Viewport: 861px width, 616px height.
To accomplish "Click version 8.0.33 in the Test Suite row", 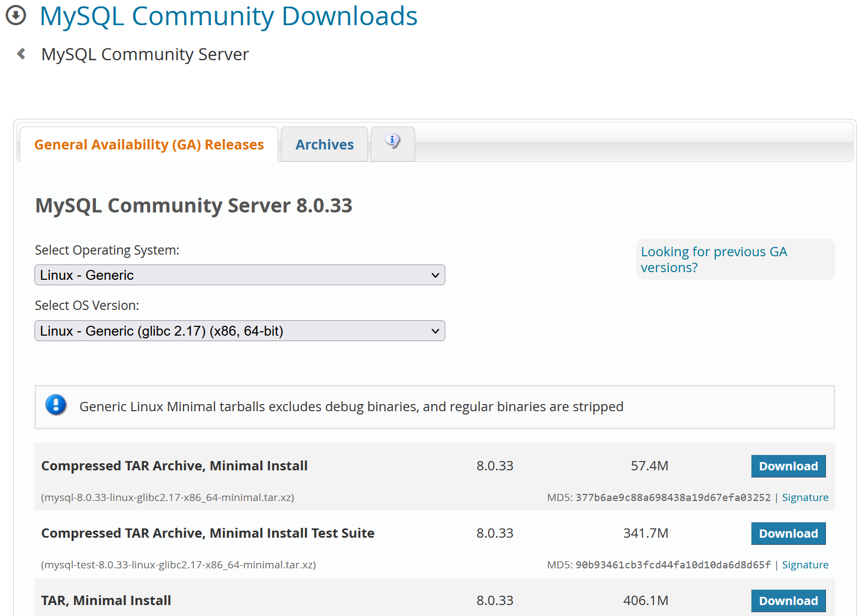I will pyautogui.click(x=495, y=533).
